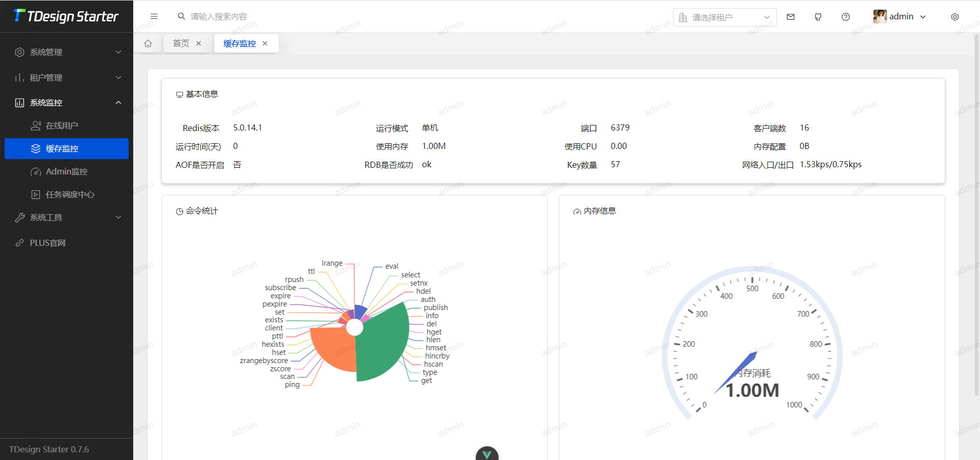Click the green scroll-down arrow
The image size is (980, 460).
tap(487, 453)
